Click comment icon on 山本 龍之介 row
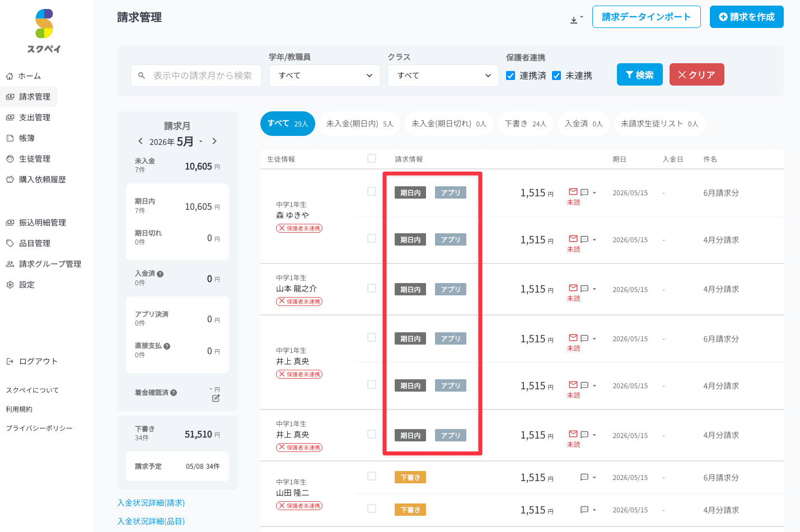This screenshot has width=800, height=532. 584,289
